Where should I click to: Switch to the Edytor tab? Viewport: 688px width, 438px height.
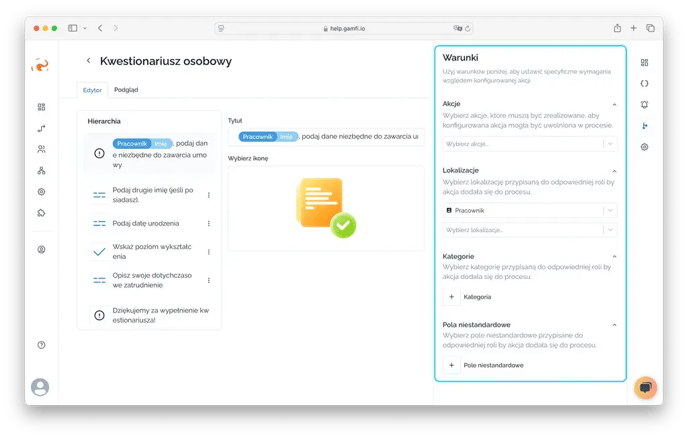92,90
